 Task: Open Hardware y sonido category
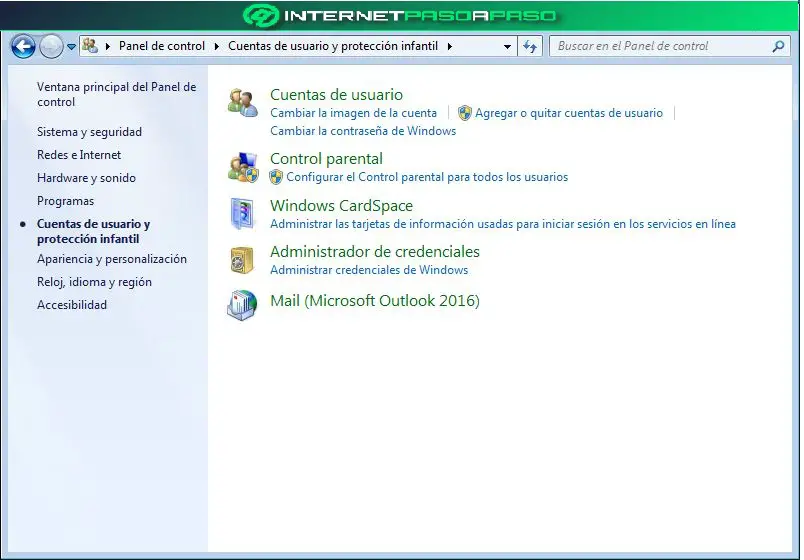tap(86, 178)
